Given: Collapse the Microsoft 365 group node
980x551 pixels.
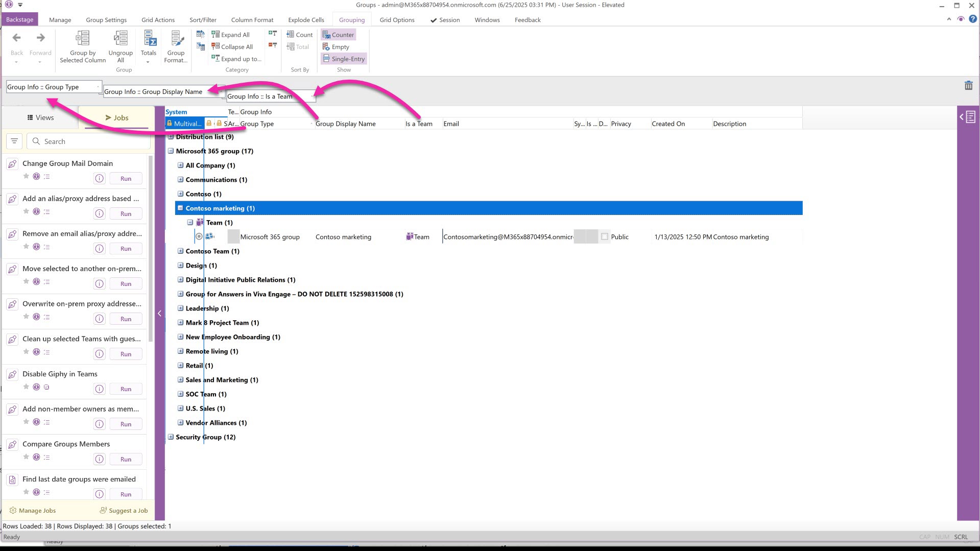Looking at the screenshot, I should (x=171, y=151).
